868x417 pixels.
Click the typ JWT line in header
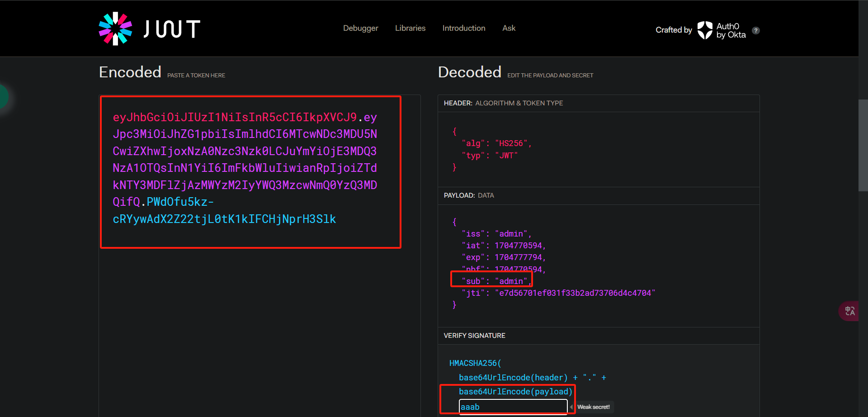pos(490,156)
